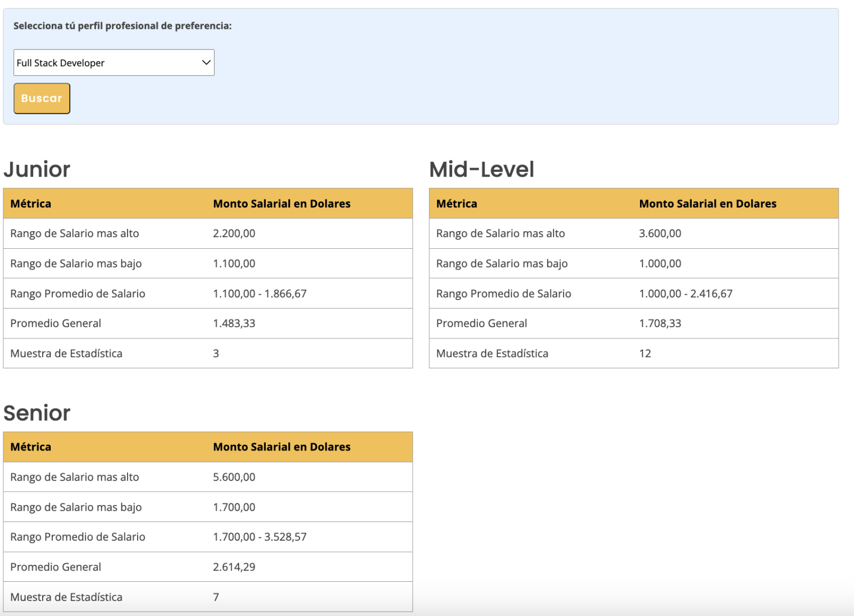Click Senior average range 1.700,00 - 3.528,57
The height and width of the screenshot is (616, 854).
click(260, 537)
